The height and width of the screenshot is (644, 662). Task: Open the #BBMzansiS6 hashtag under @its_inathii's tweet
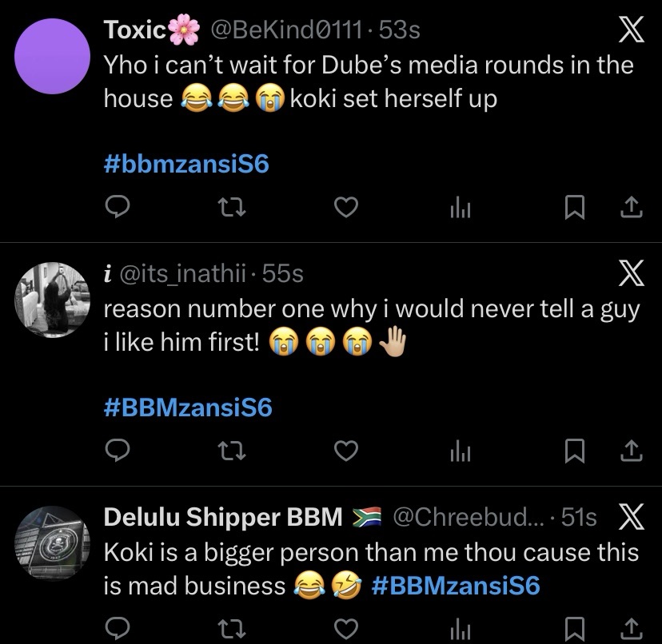[x=189, y=408]
